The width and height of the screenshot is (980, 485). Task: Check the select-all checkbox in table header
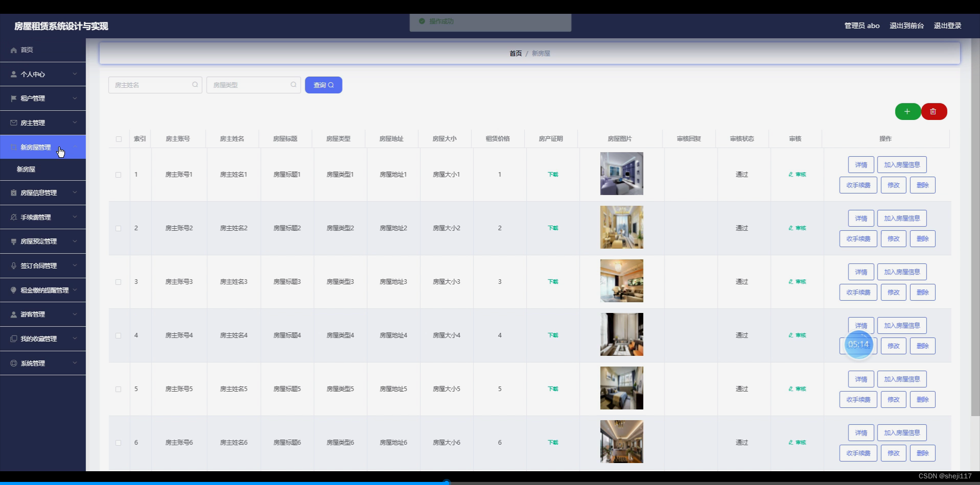[118, 139]
